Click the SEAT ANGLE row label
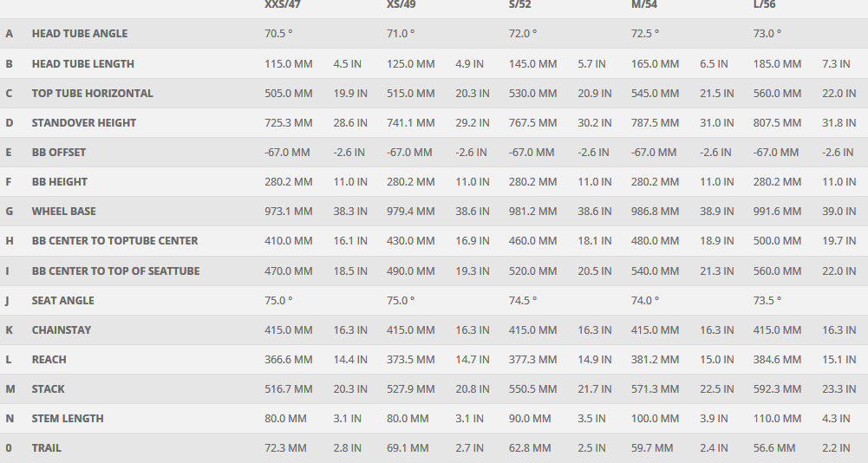 (63, 301)
